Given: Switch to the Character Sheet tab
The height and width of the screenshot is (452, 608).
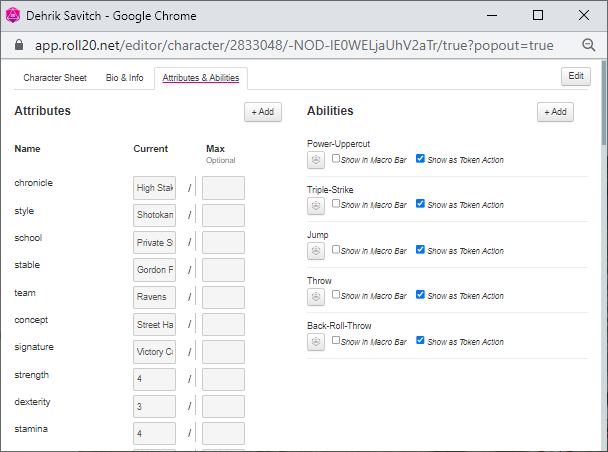Looking at the screenshot, I should tap(55, 78).
